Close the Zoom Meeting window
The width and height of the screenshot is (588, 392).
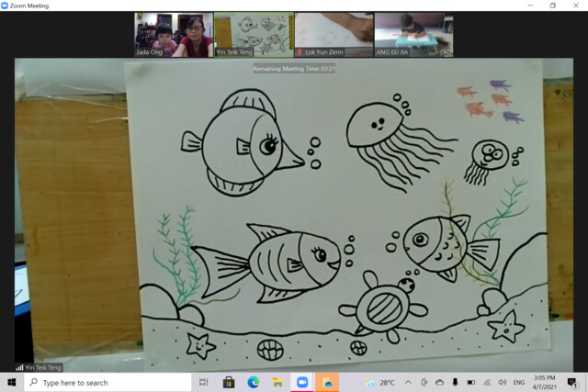pos(576,6)
